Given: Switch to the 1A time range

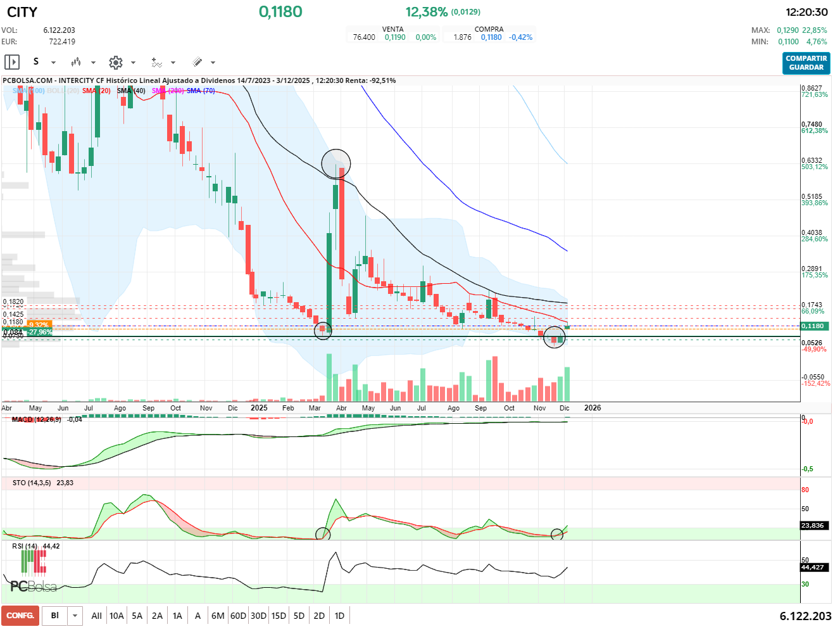Looking at the screenshot, I should click(x=177, y=616).
